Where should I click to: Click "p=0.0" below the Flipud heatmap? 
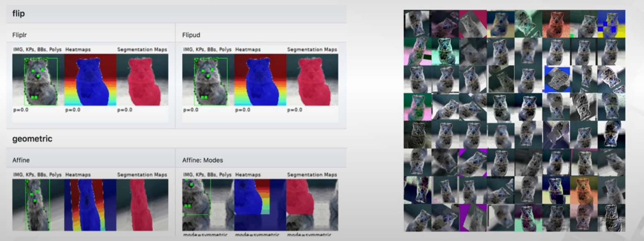(x=243, y=110)
